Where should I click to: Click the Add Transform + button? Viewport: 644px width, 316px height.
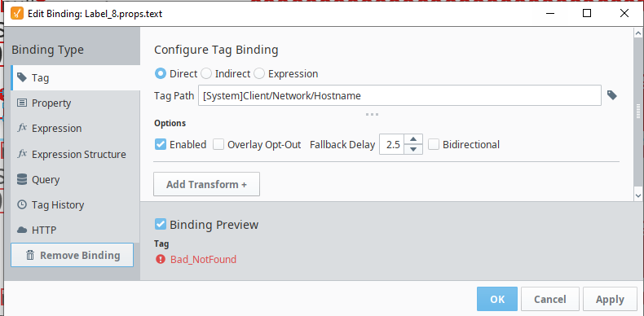pos(206,184)
